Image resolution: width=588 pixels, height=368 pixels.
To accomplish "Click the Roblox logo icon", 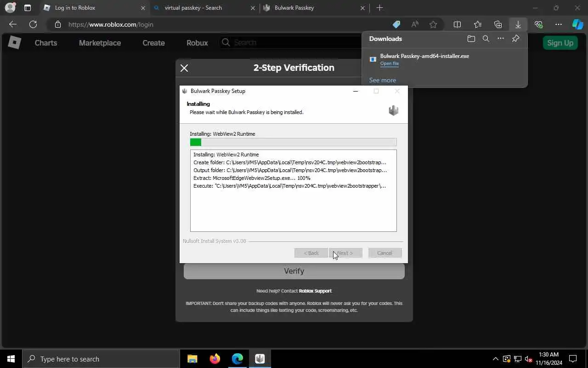I will [x=15, y=42].
